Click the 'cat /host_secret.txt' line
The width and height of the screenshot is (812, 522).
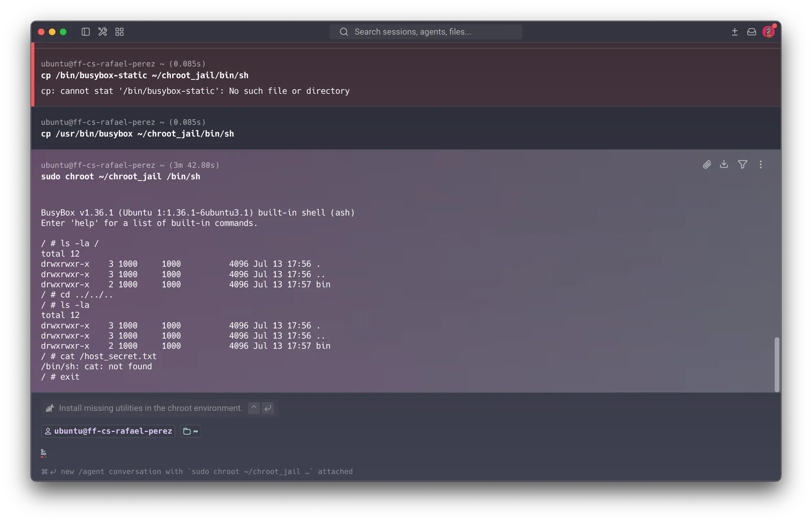(99, 356)
